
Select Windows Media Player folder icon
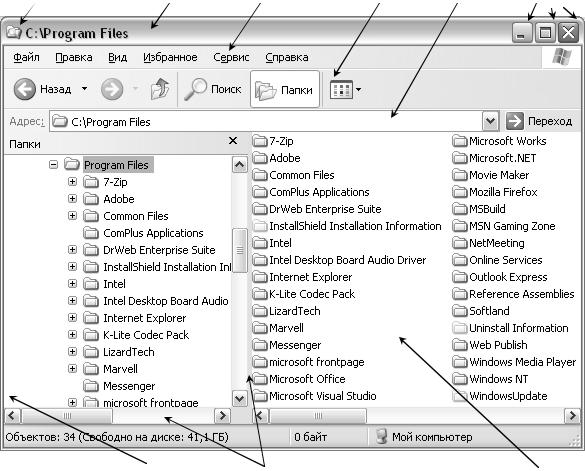[460, 362]
